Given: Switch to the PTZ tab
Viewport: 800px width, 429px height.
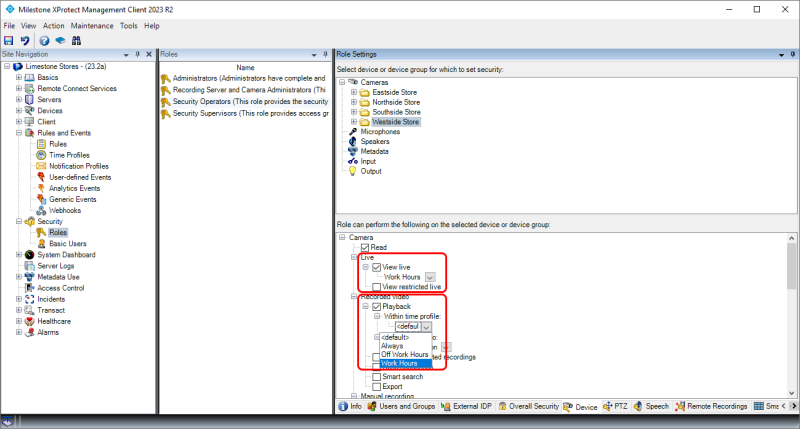Looking at the screenshot, I should (615, 407).
